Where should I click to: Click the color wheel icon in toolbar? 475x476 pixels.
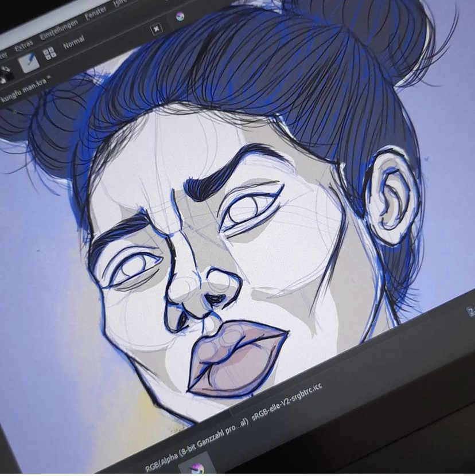click(180, 16)
